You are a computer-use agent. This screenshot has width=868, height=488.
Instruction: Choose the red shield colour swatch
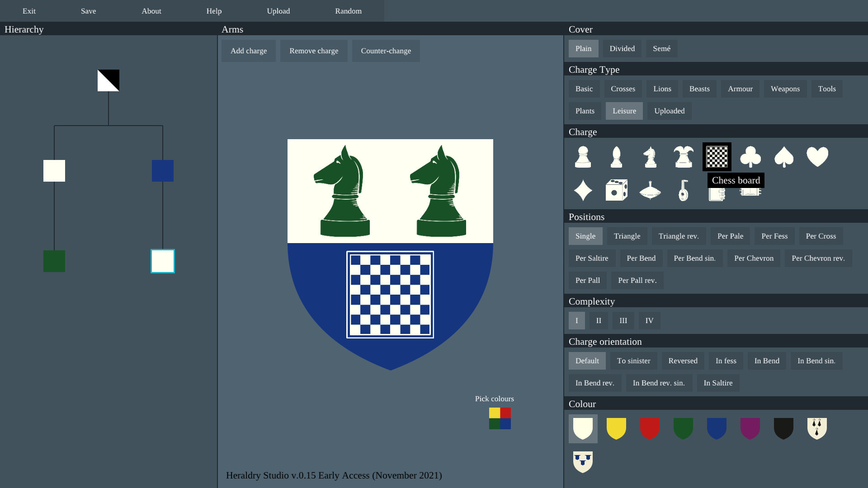tap(650, 428)
